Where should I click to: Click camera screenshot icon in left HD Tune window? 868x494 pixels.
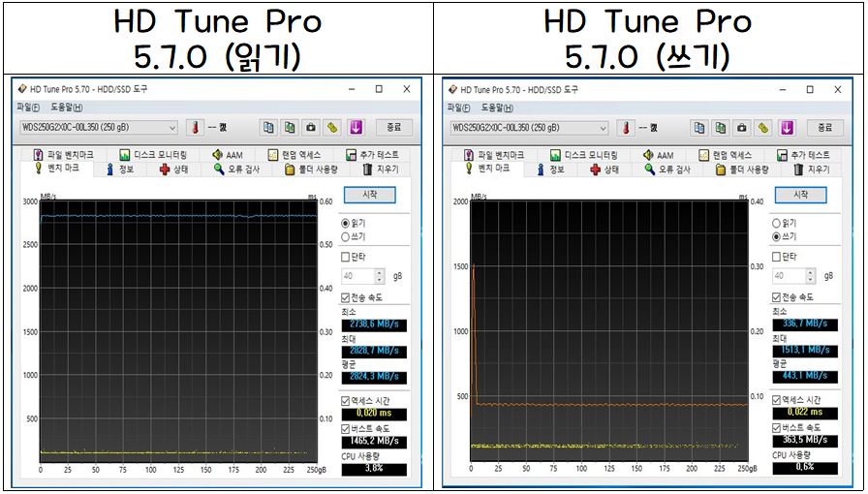pos(310,127)
